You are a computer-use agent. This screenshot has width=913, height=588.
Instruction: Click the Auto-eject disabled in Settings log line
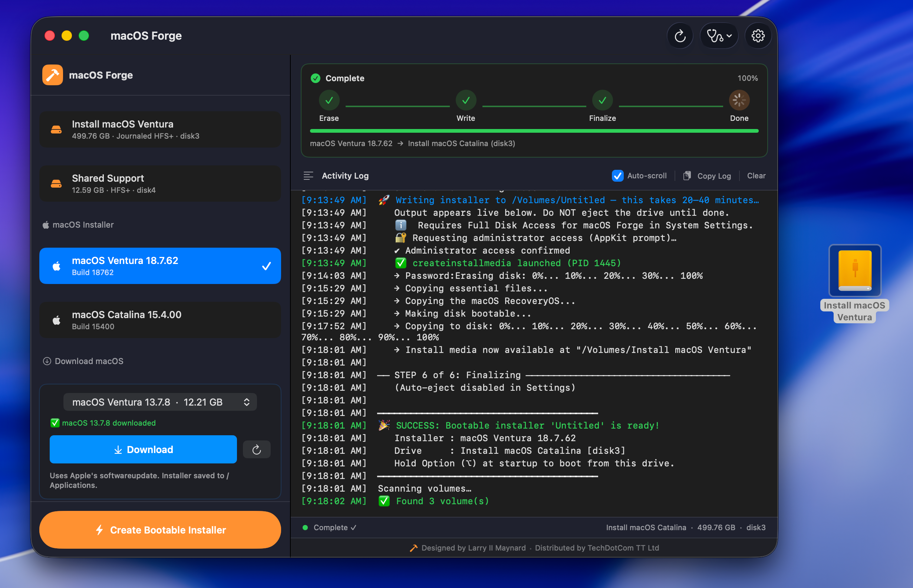click(x=438, y=387)
